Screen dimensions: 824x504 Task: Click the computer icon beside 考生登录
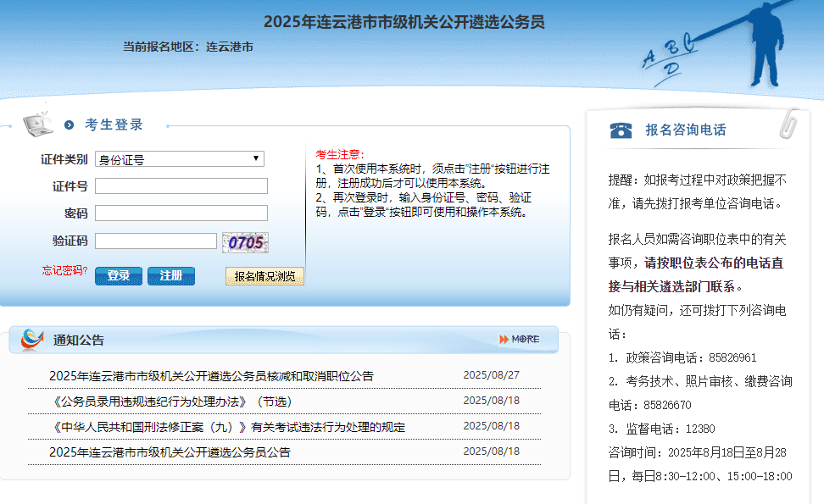[x=38, y=124]
